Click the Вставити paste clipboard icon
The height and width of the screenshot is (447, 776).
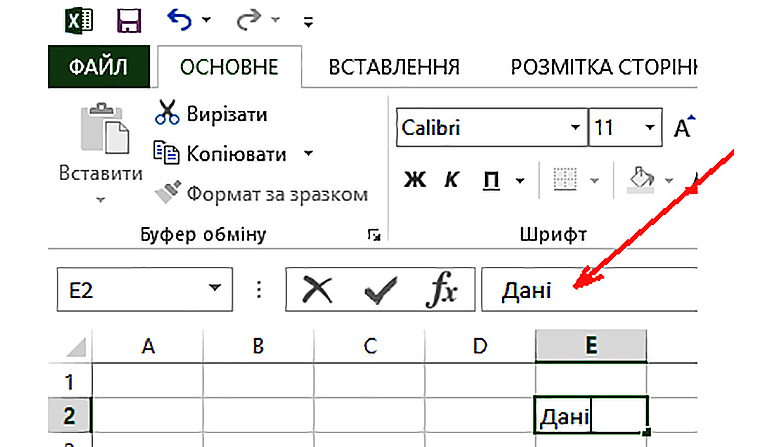[104, 129]
